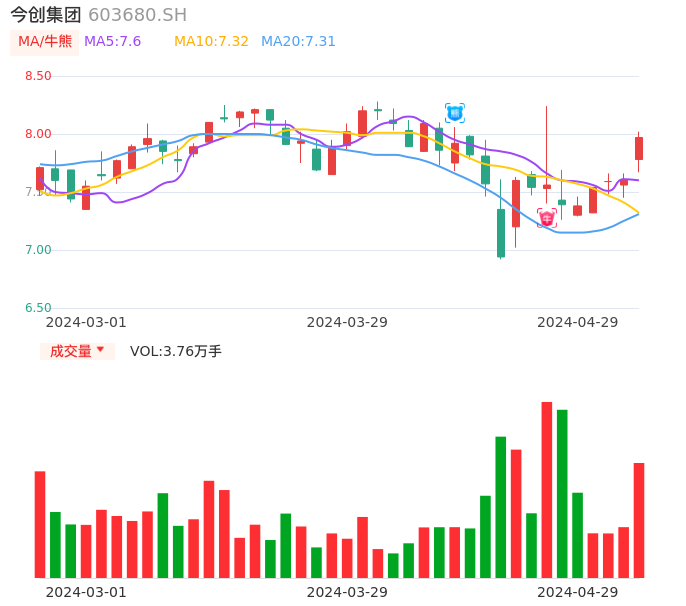Toggle the MA20 line legend
686x606 pixels.
tap(298, 42)
